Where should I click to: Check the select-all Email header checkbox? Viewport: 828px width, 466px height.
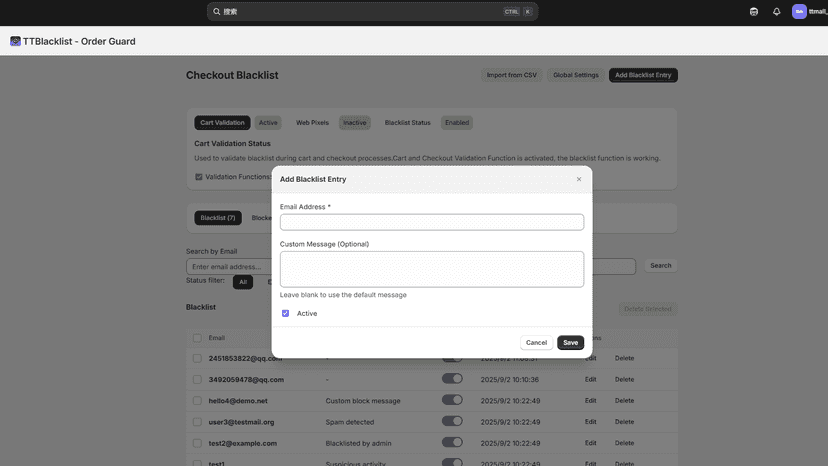[x=197, y=338]
